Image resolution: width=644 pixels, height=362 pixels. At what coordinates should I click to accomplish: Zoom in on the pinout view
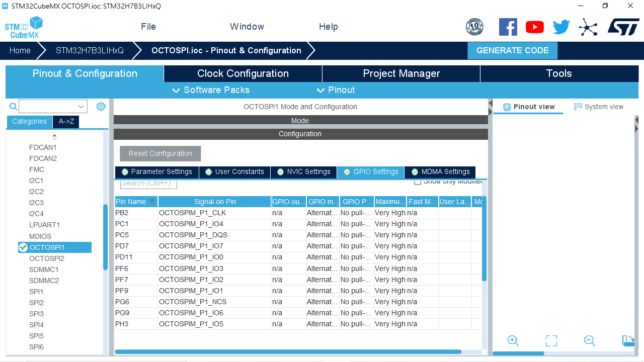[513, 341]
